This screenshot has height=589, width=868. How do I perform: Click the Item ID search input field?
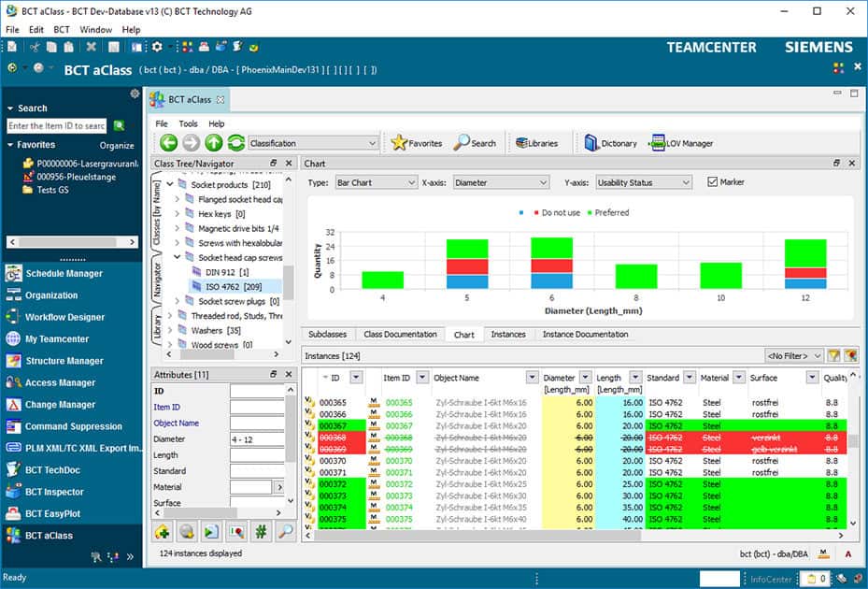click(57, 126)
